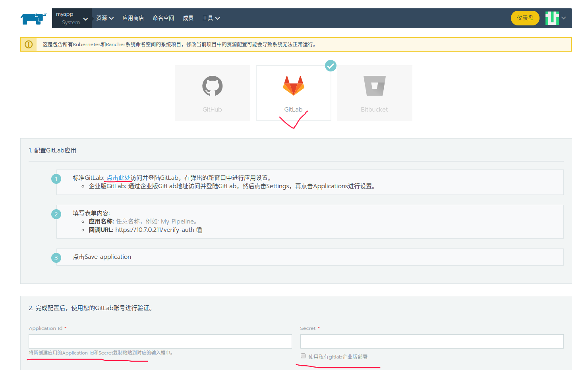Go to 命名空间 page
Image resolution: width=588 pixels, height=370 pixels.
pos(163,18)
